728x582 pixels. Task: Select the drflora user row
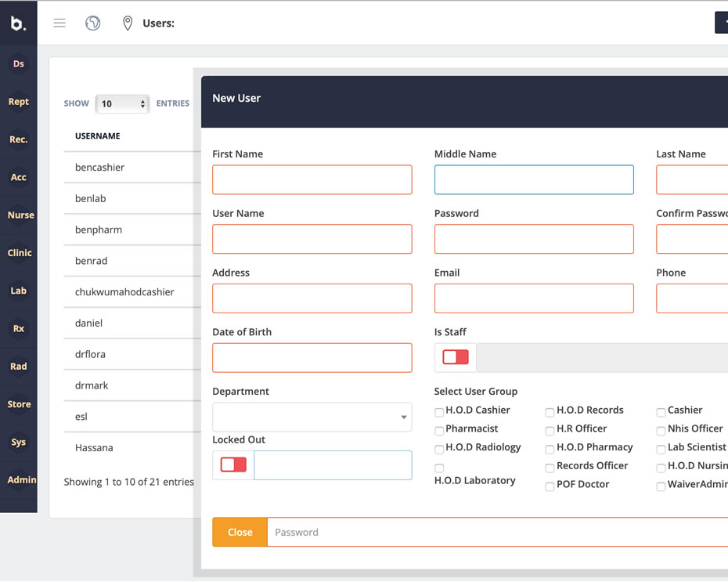[x=132, y=354]
